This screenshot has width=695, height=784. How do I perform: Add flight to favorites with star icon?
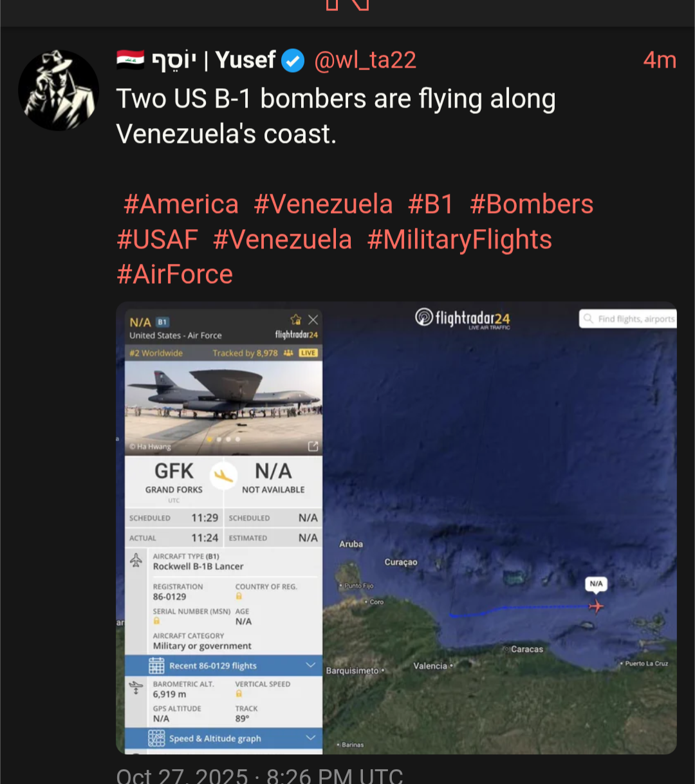[296, 320]
